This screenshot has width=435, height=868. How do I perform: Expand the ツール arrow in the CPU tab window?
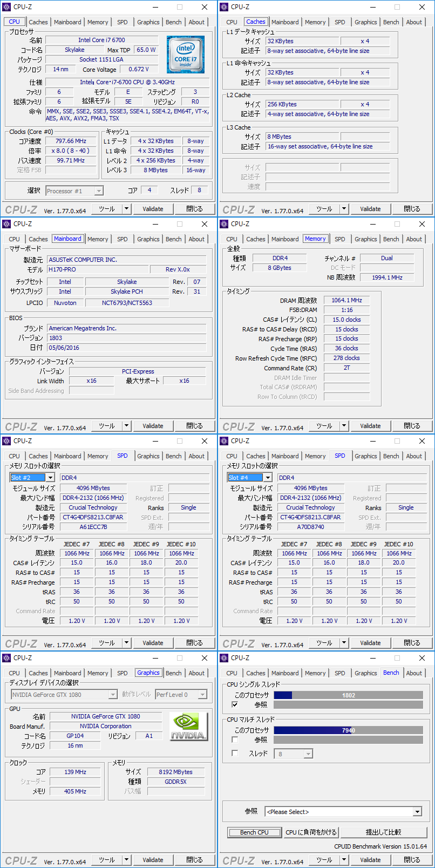point(127,209)
